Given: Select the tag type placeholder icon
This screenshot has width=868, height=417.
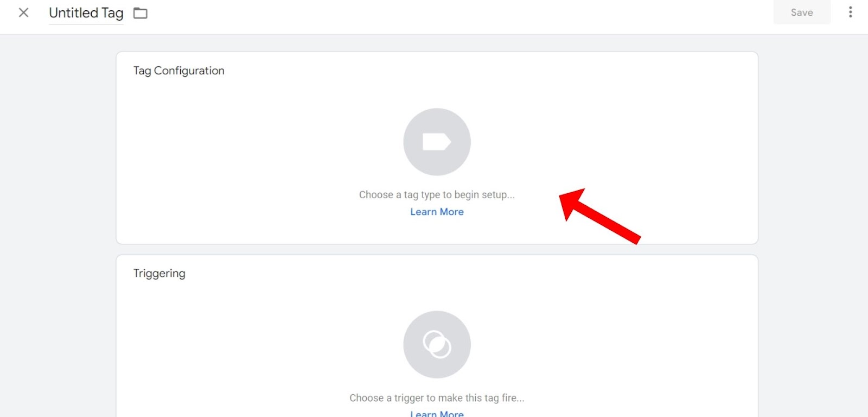Looking at the screenshot, I should click(437, 142).
